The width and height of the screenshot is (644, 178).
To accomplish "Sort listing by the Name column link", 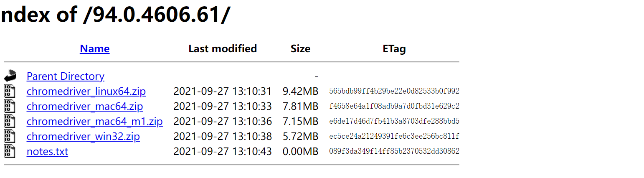I will [94, 49].
